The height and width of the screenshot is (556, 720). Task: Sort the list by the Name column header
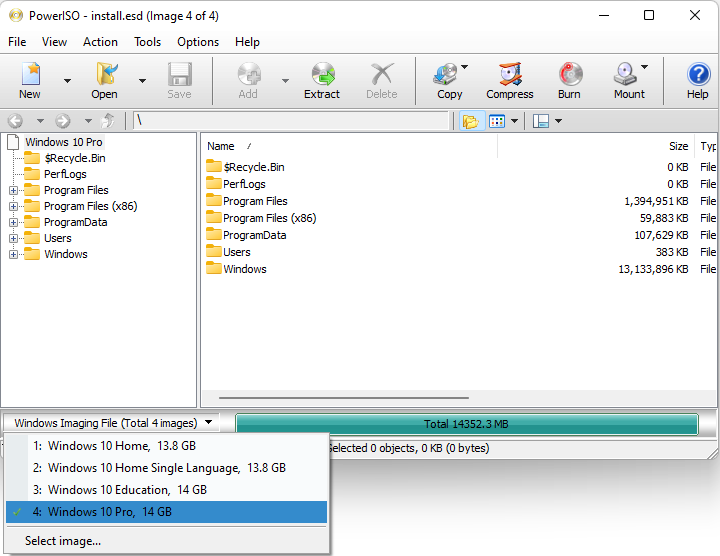221,146
